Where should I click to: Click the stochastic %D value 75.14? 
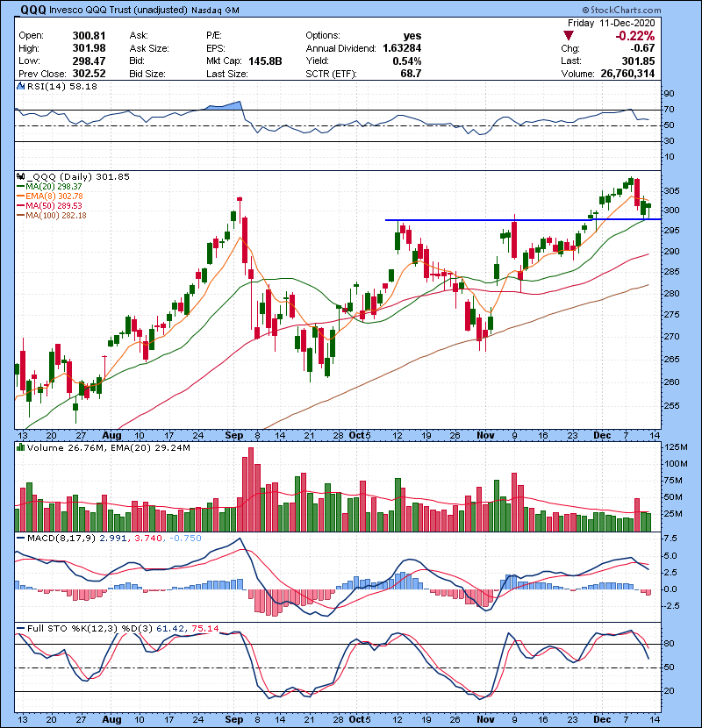[x=204, y=628]
